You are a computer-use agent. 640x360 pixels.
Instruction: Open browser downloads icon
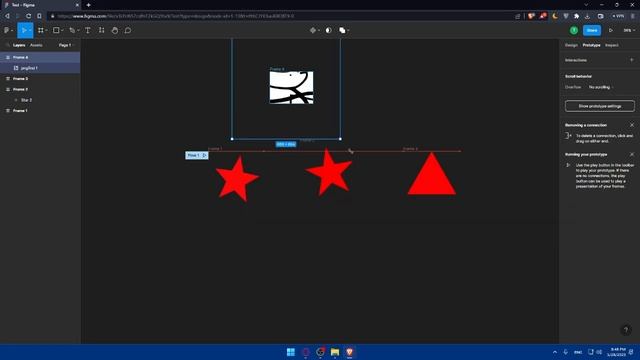[x=587, y=16]
